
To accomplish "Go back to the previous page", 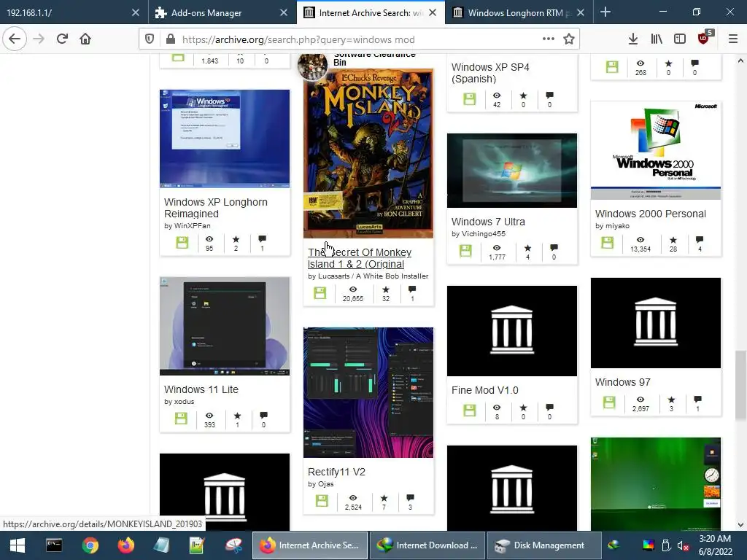I will (x=15, y=39).
